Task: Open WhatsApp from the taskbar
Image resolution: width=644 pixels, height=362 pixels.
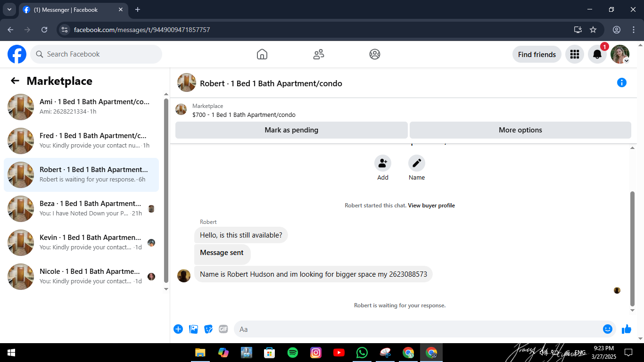Action: [x=362, y=353]
